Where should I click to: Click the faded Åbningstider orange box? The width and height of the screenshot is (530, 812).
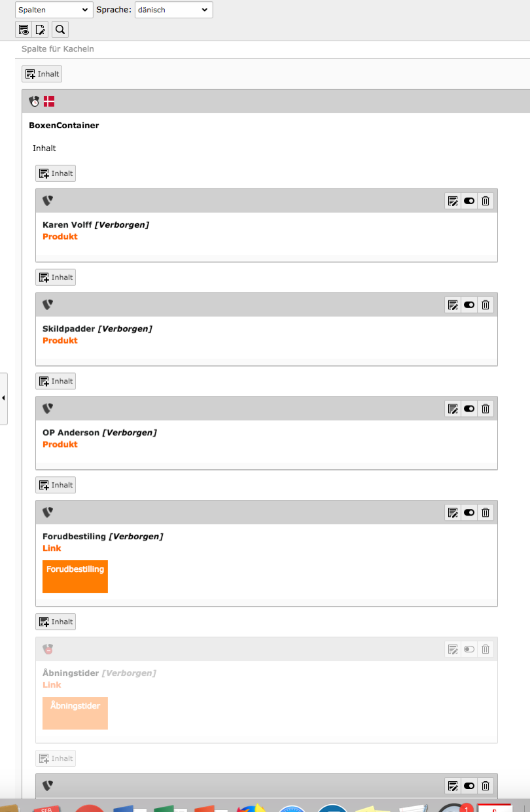(75, 713)
